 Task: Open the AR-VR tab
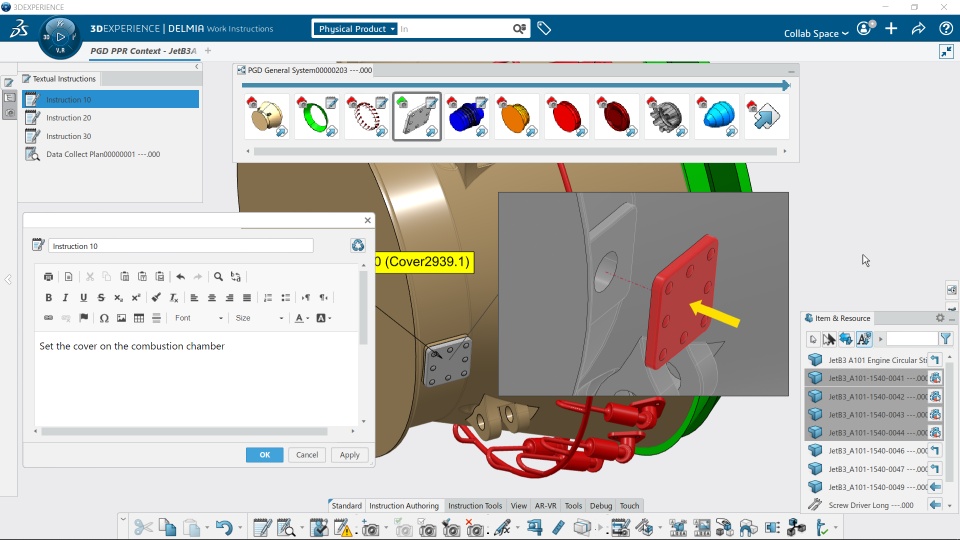point(546,506)
